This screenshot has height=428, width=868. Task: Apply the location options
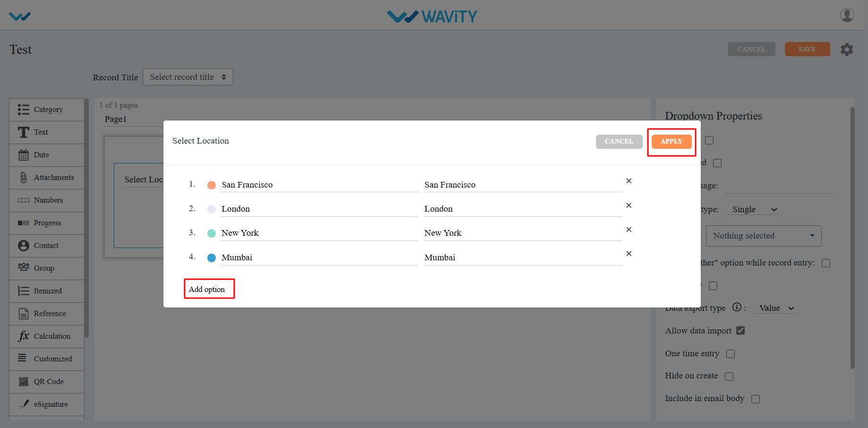pyautogui.click(x=672, y=142)
